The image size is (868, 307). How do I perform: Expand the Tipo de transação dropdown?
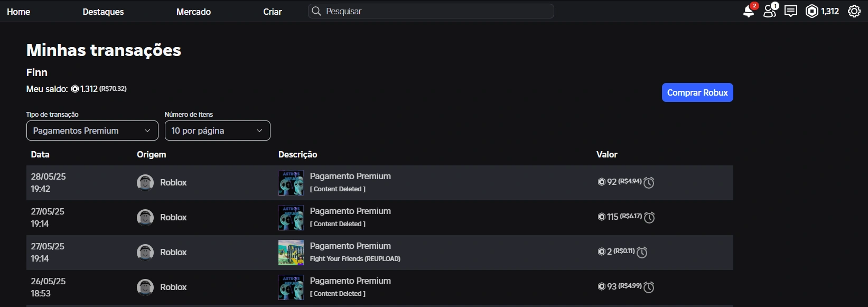click(x=92, y=131)
